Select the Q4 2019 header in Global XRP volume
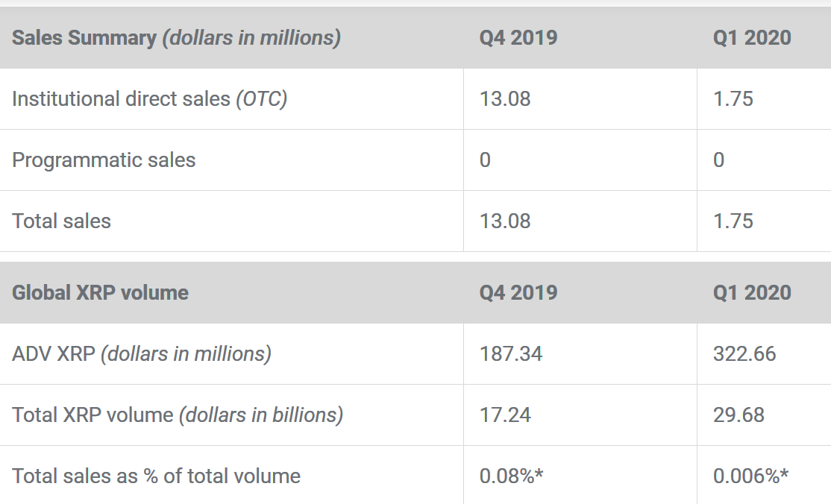This screenshot has height=504, width=831. tap(516, 292)
